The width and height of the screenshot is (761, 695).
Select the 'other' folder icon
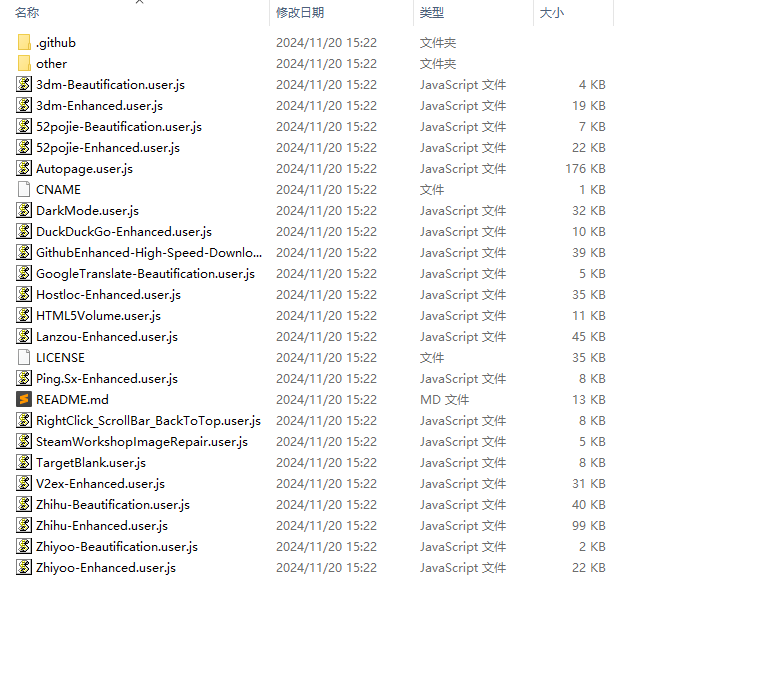point(24,64)
